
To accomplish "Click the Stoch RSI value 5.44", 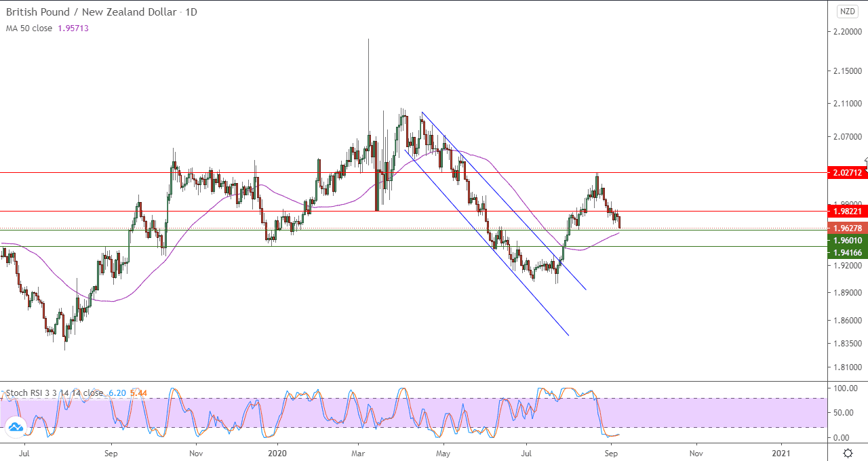I will (x=138, y=393).
